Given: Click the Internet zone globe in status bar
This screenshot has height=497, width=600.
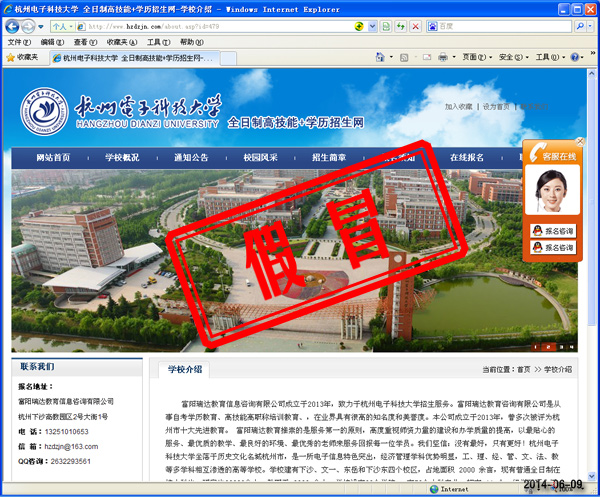Looking at the screenshot, I should coord(434,489).
